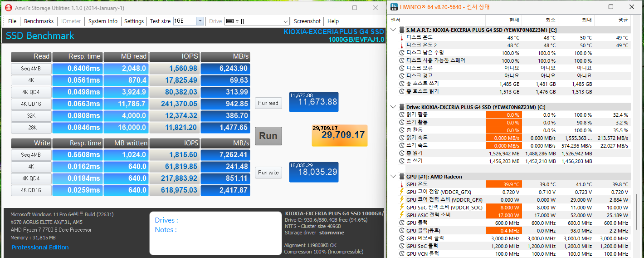Click the chip icon beside GPU [#1] header
Viewport: 644px width, 258px height.
(401, 177)
